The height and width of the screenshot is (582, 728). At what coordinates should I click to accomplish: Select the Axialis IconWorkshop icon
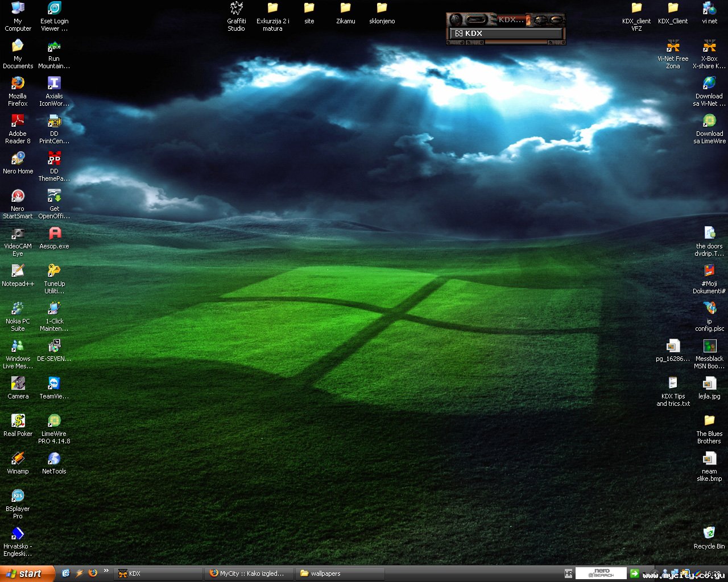tap(54, 91)
